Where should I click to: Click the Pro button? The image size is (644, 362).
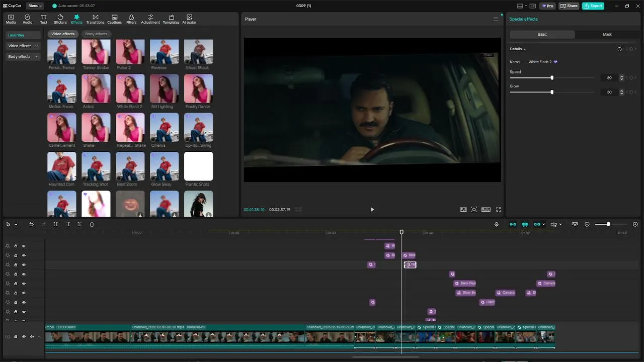click(x=547, y=6)
